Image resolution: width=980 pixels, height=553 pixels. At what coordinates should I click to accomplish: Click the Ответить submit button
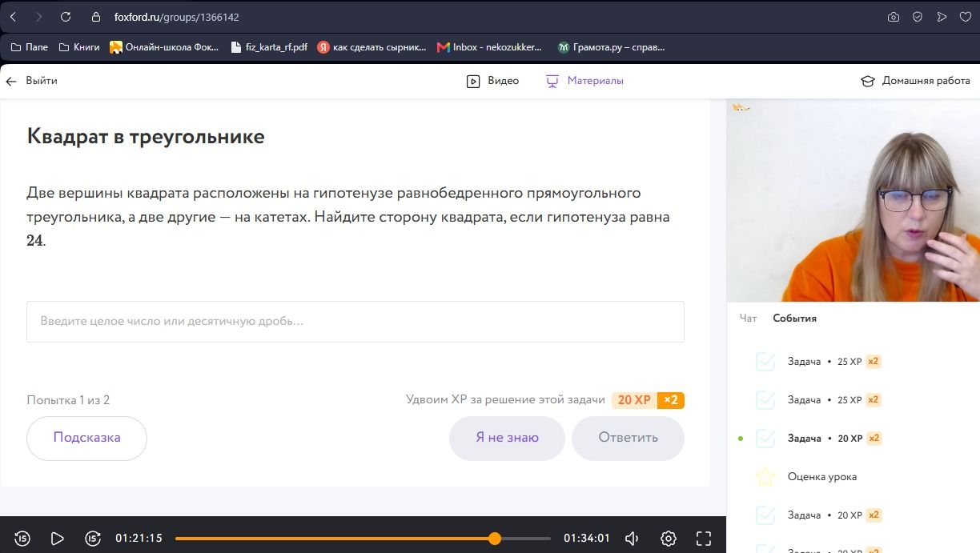628,438
